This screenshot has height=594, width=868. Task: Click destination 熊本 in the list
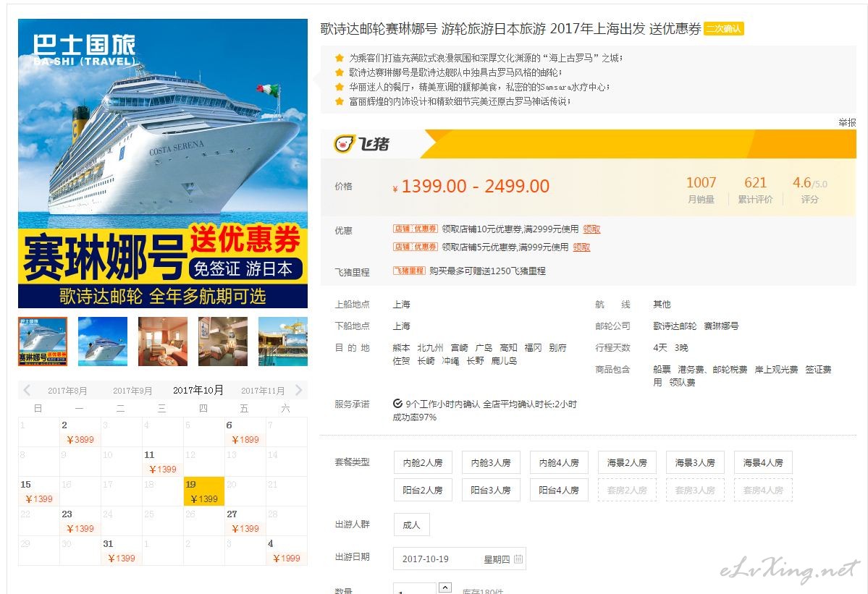coord(401,348)
